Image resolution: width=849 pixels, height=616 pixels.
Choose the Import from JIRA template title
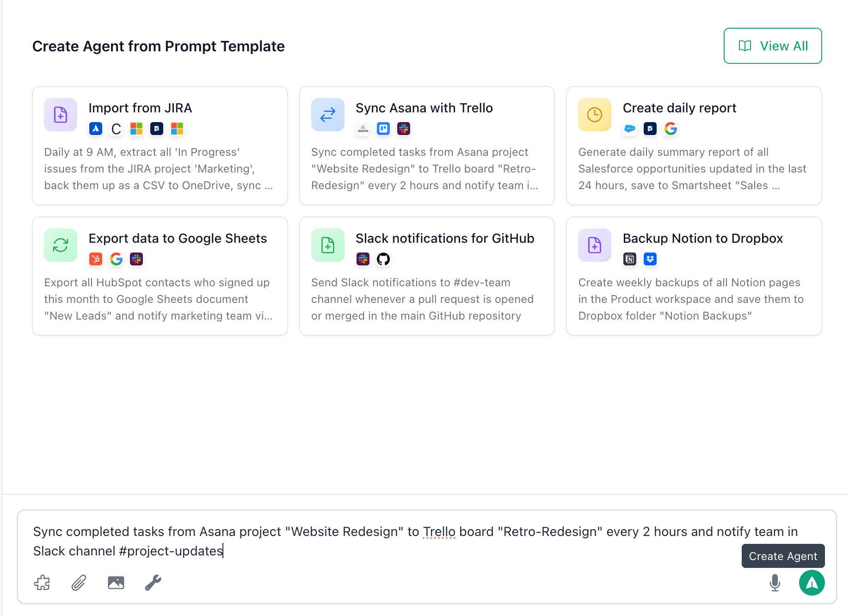point(140,108)
